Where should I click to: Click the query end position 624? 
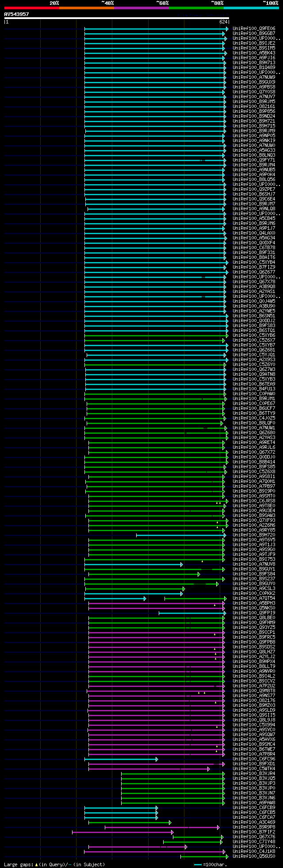pyautogui.click(x=223, y=22)
